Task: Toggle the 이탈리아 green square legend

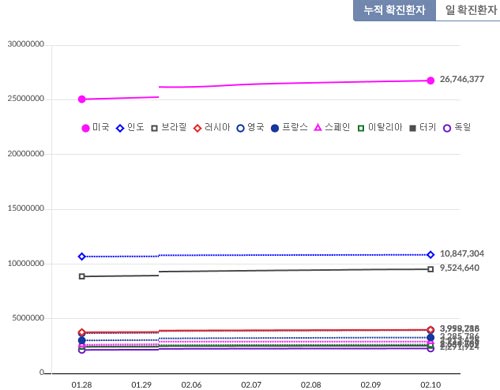Action: [x=361, y=128]
